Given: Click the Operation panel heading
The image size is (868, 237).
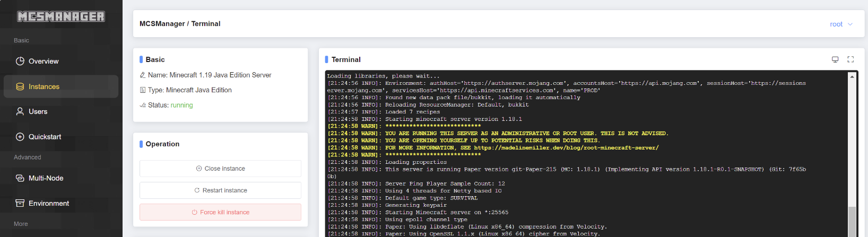Looking at the screenshot, I should click(162, 144).
